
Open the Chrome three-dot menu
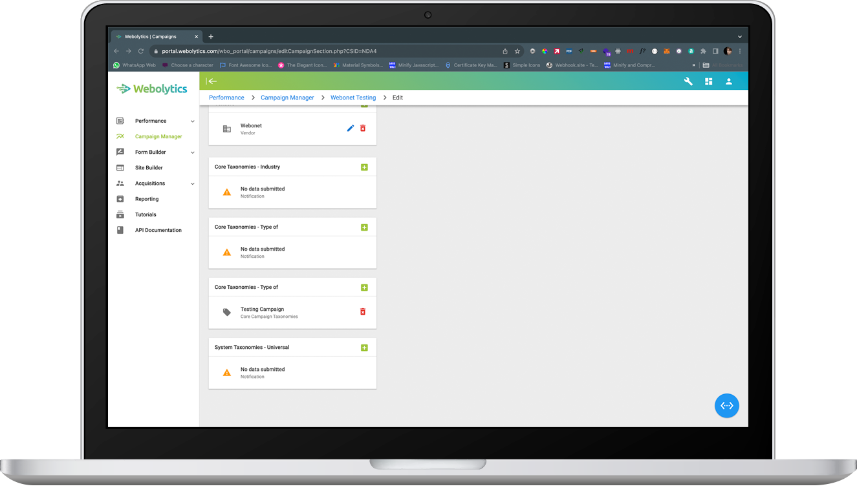pos(740,51)
